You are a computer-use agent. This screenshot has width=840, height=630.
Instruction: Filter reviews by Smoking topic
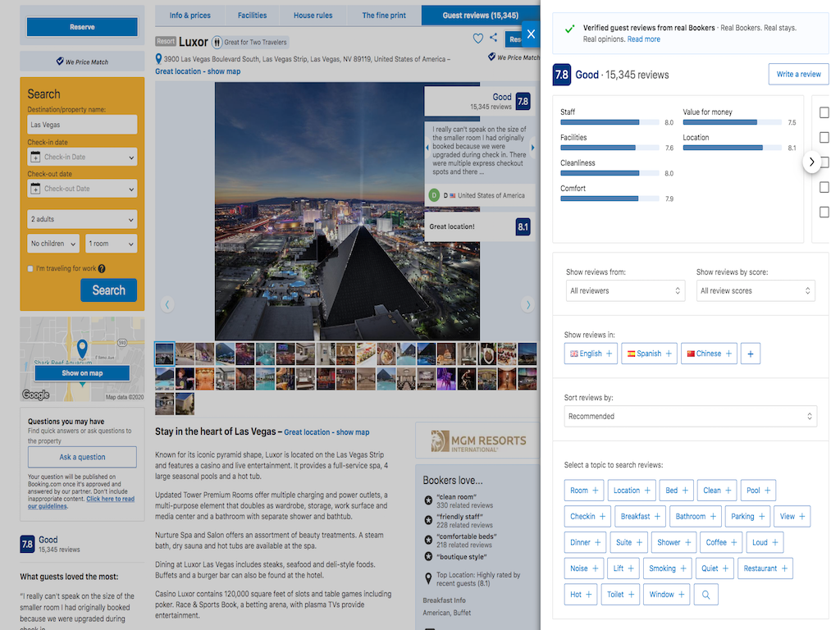click(668, 568)
